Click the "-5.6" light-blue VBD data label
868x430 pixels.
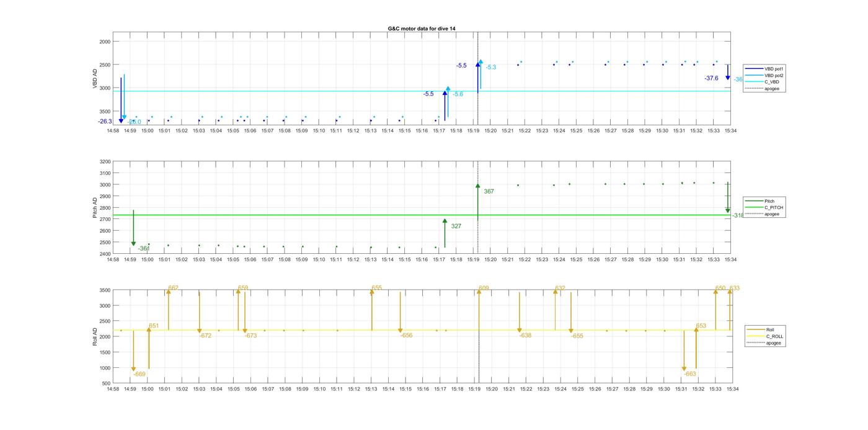click(x=458, y=94)
